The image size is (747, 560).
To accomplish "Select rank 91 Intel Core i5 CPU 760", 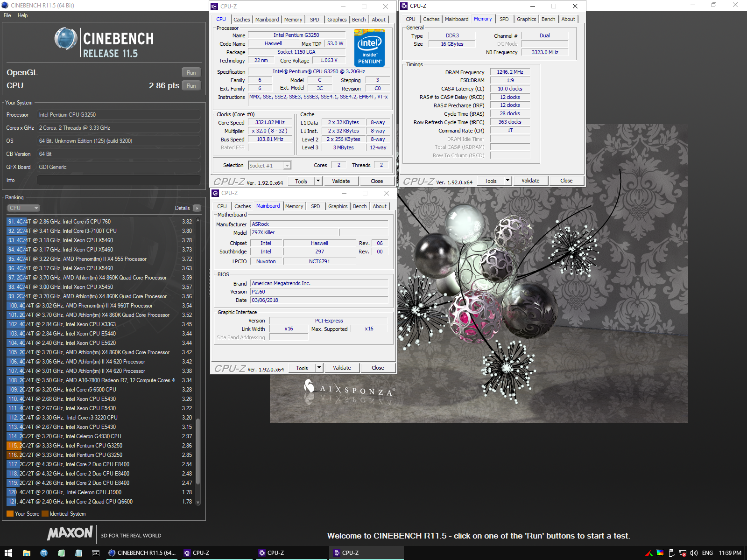I will [100, 222].
